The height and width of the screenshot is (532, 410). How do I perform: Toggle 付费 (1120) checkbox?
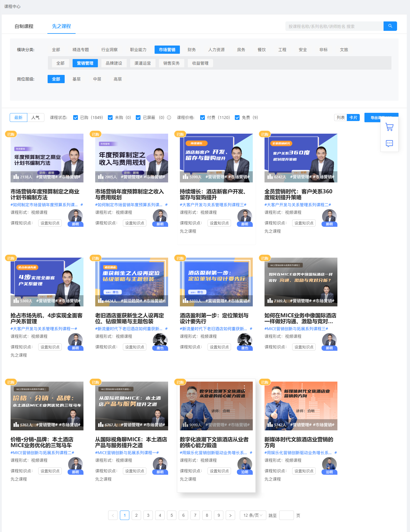pyautogui.click(x=203, y=118)
